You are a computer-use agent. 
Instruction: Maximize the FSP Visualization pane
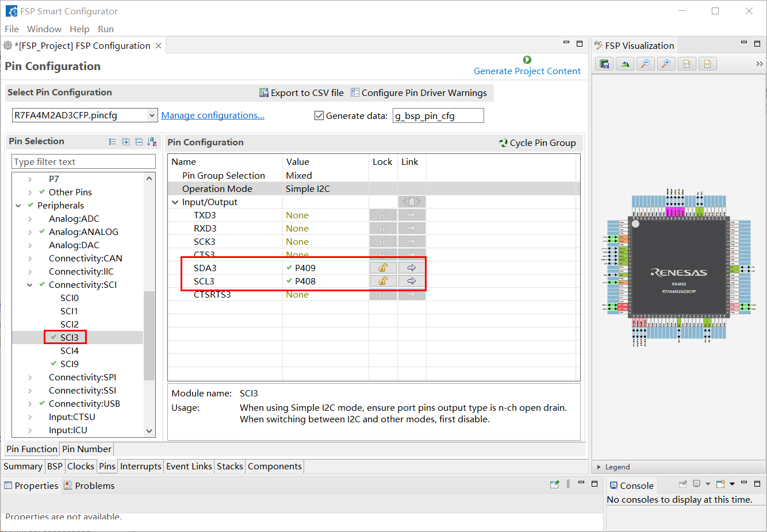[x=757, y=43]
